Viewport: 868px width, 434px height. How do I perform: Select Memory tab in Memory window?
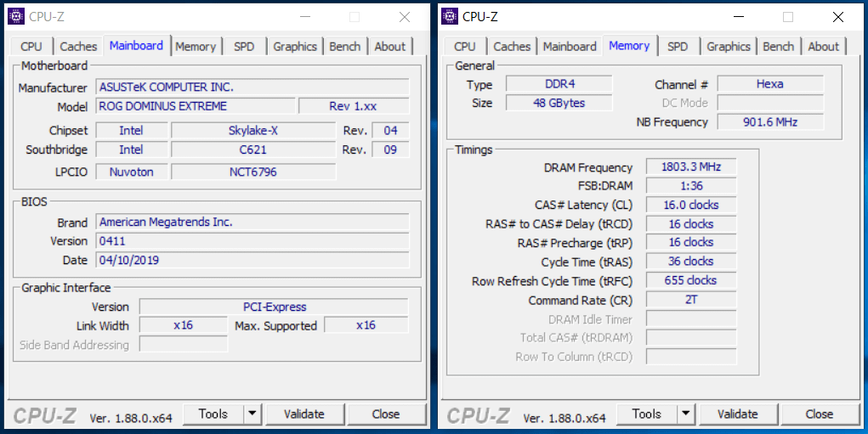[629, 45]
